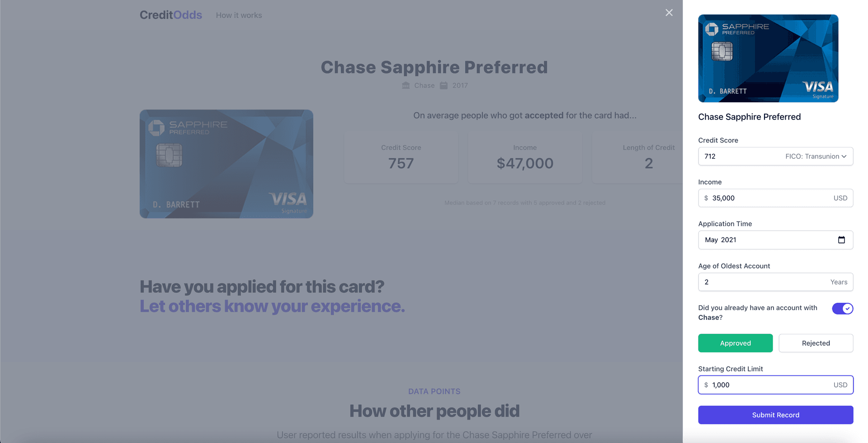Open the How it works page
This screenshot has height=443, width=868.
[x=239, y=15]
